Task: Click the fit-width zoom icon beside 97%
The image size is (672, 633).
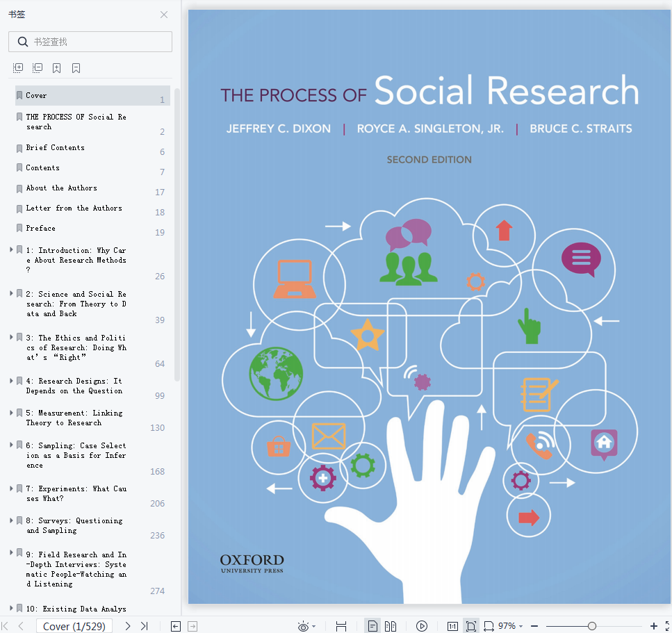Action: coord(489,627)
